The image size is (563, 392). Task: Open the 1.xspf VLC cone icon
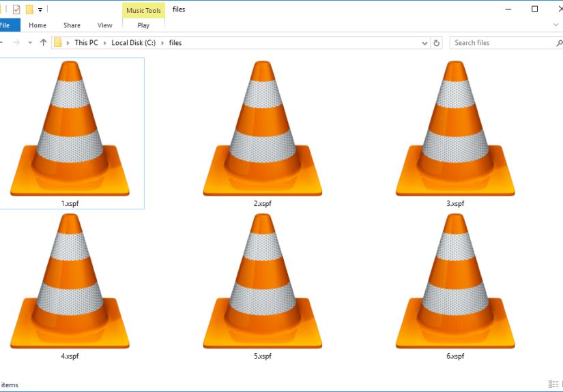70,128
